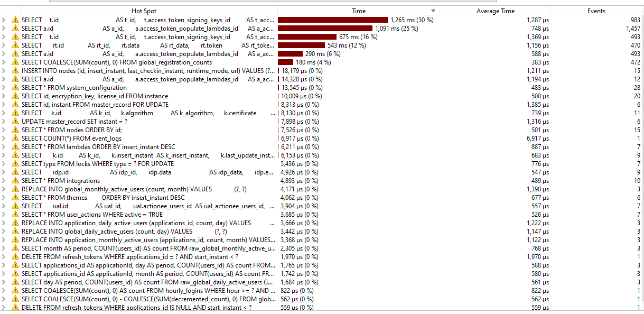The width and height of the screenshot is (644, 314).
Task: Click warning icon of SELECT type FROM locks row
Action: click(x=15, y=164)
